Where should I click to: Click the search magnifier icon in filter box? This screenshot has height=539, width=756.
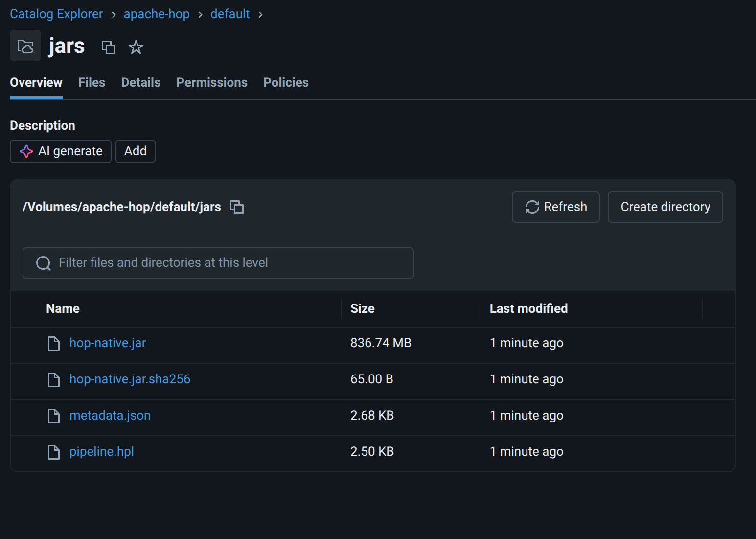coord(44,263)
